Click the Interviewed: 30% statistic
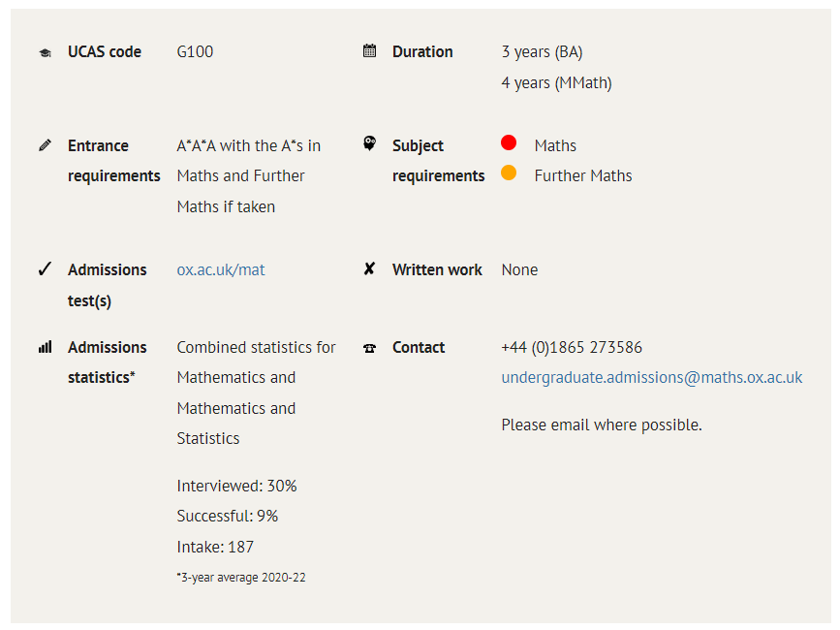 (x=236, y=486)
